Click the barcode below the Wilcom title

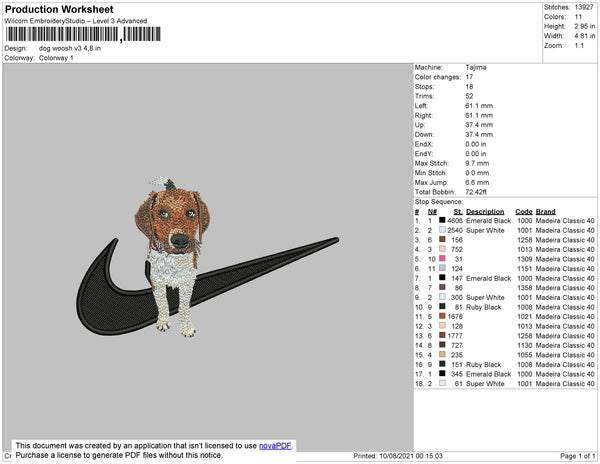[83, 34]
